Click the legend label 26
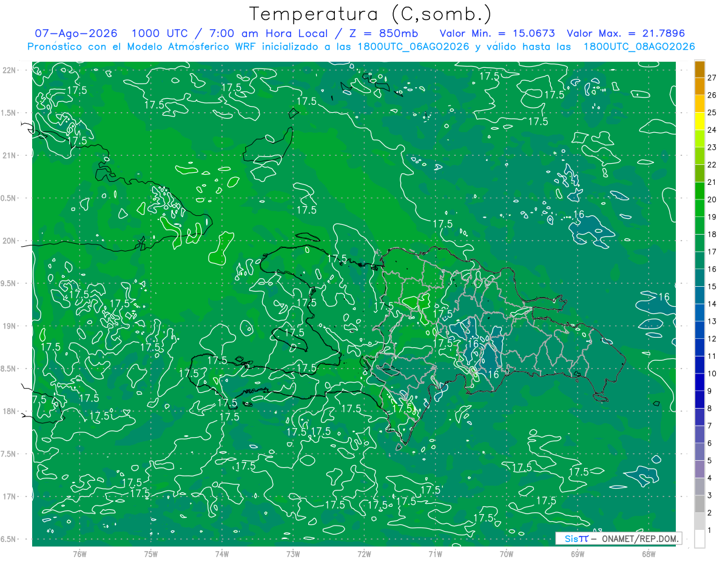728x562 pixels. tap(712, 95)
